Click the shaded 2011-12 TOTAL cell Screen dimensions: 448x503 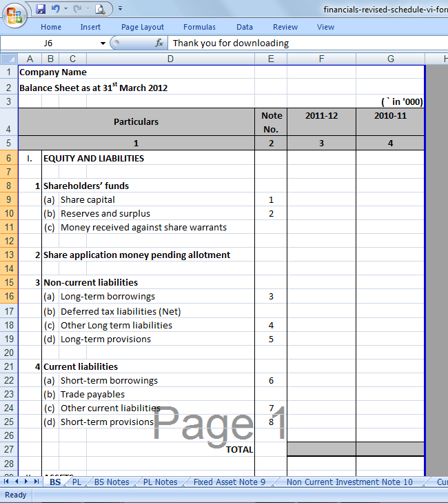pyautogui.click(x=321, y=449)
